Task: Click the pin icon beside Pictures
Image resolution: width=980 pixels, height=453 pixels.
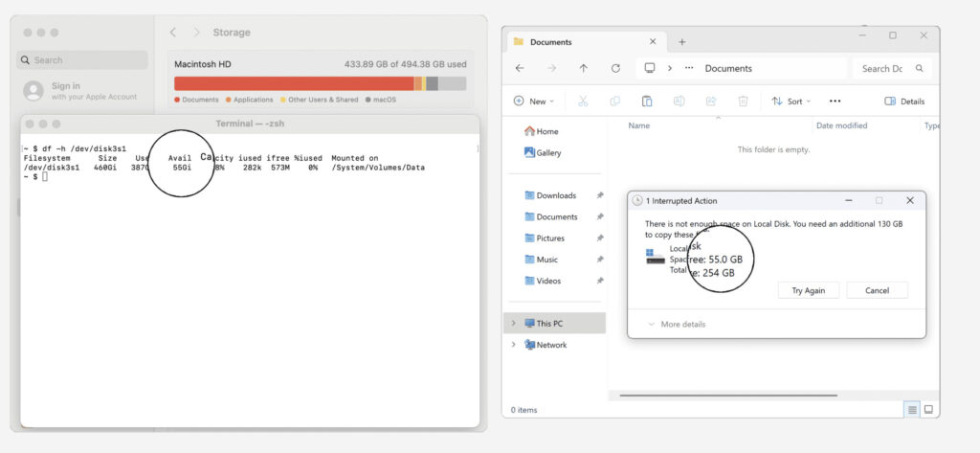Action: (x=600, y=238)
